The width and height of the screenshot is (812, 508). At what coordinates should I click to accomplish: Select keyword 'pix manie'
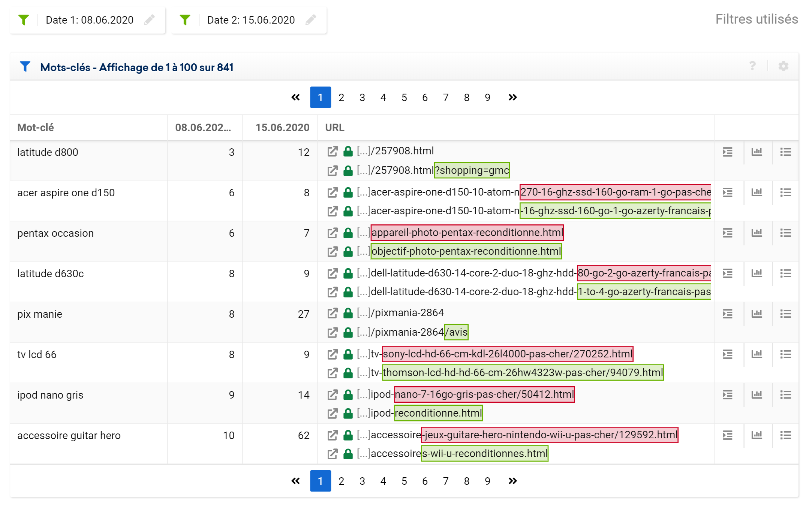40,314
